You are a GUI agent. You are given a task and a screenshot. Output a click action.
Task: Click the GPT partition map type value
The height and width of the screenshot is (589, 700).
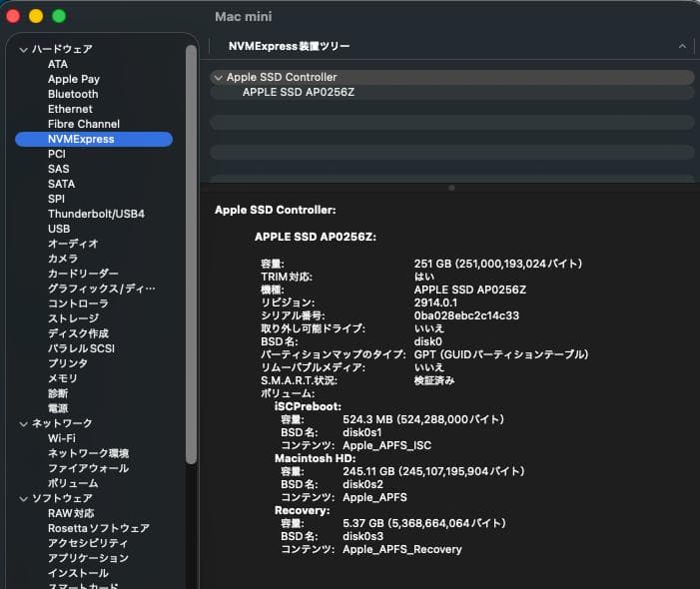coord(501,354)
